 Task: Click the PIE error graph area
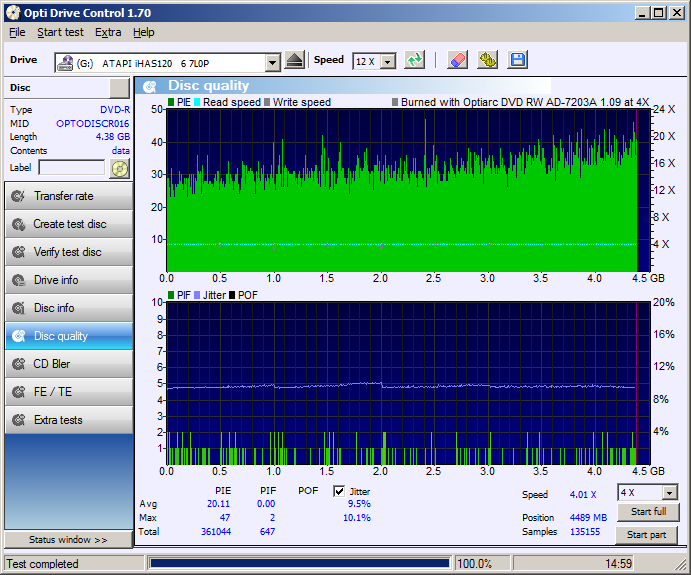[408, 190]
